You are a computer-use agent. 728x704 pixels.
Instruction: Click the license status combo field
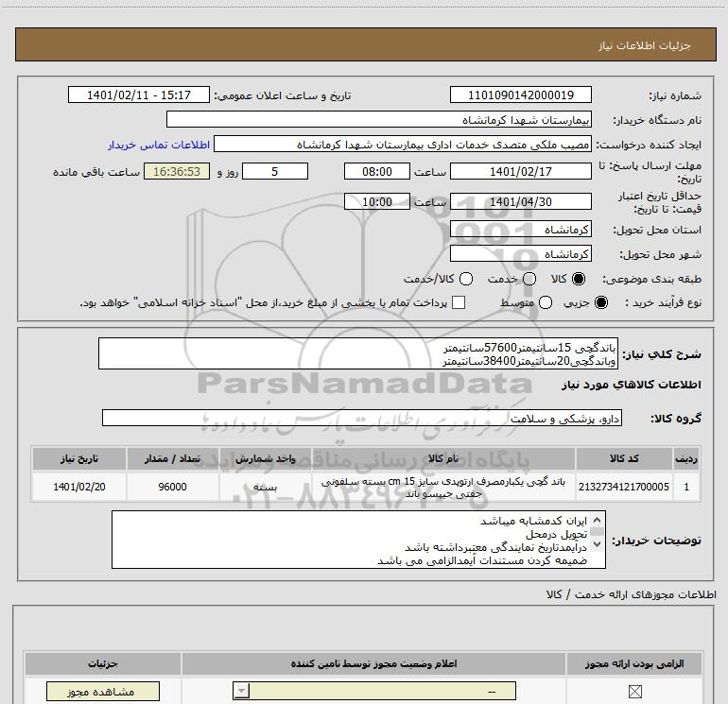pos(374,691)
